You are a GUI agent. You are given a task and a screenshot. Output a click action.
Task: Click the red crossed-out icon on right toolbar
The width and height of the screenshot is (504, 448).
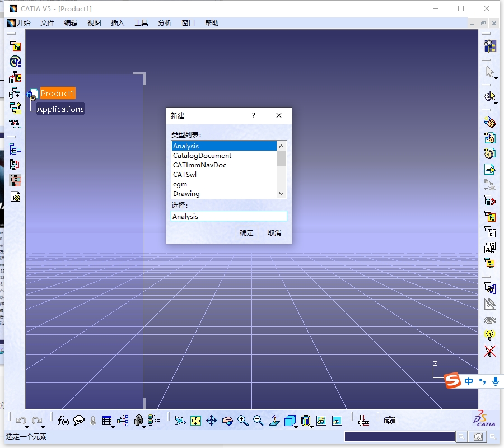point(489,351)
